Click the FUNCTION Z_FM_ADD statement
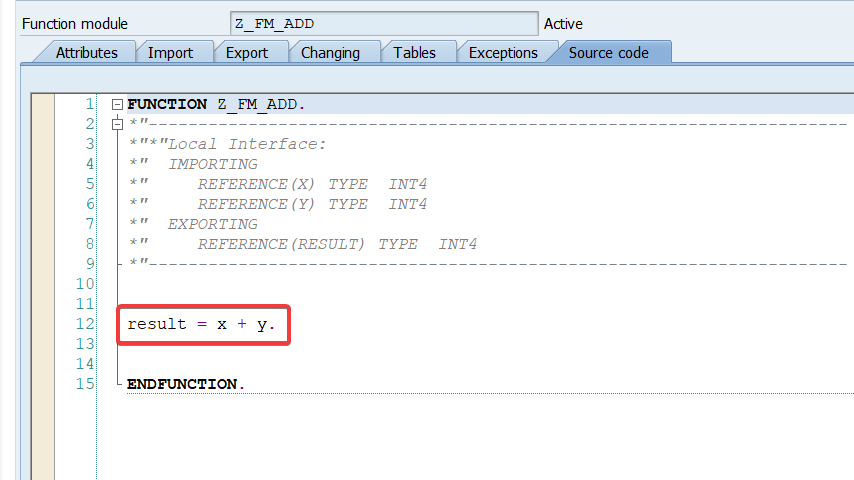The image size is (854, 480). pos(216,104)
